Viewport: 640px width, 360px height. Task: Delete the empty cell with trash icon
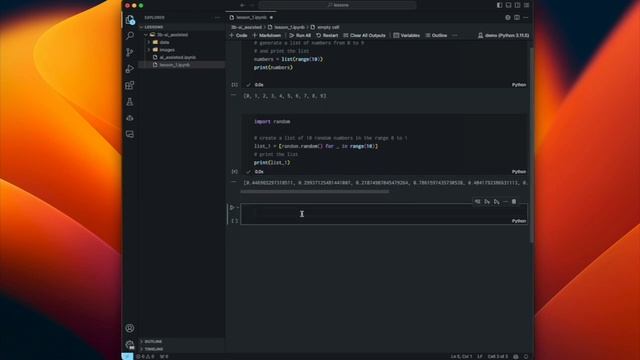[x=514, y=202]
